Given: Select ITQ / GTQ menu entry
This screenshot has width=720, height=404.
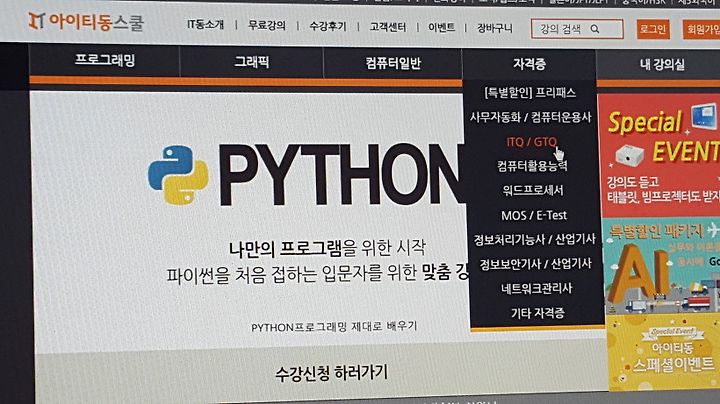Looking at the screenshot, I should 531,142.
